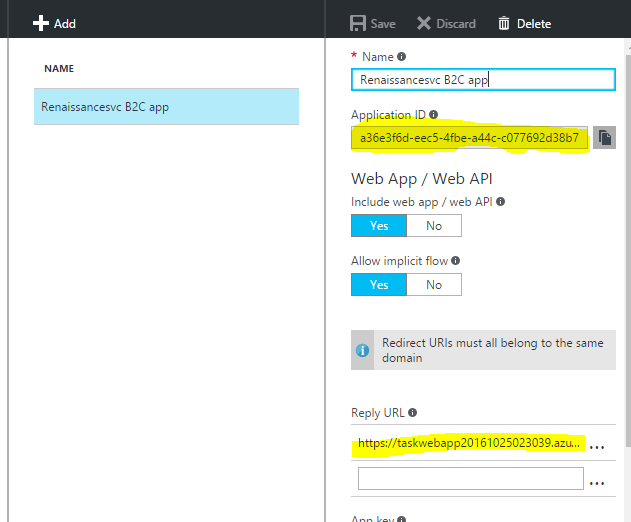Click the NAME column header
The height and width of the screenshot is (522, 631).
59,69
